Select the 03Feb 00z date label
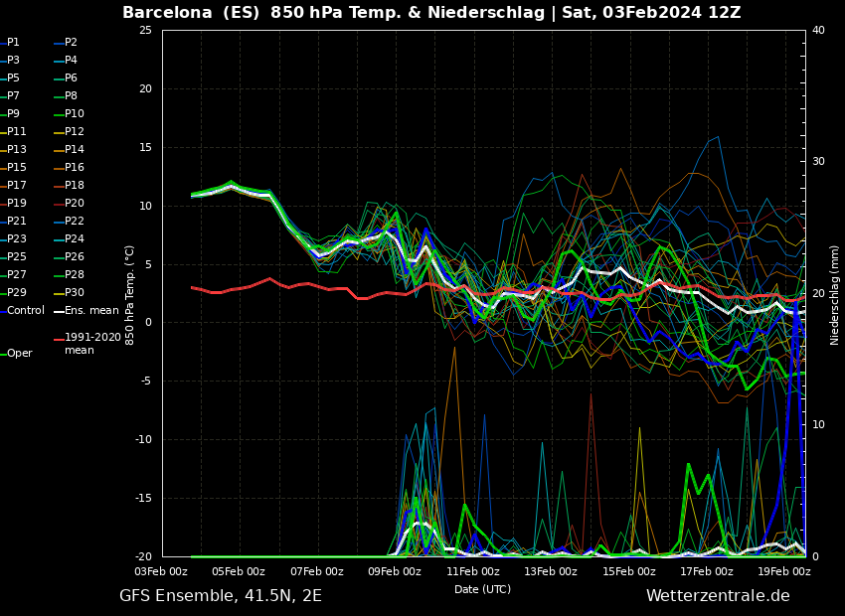 point(161,571)
